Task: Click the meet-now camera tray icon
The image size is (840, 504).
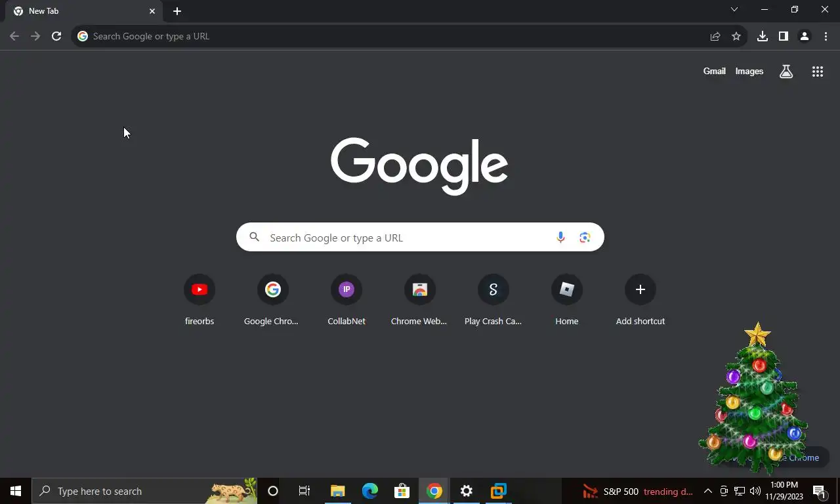Action: pos(724,491)
